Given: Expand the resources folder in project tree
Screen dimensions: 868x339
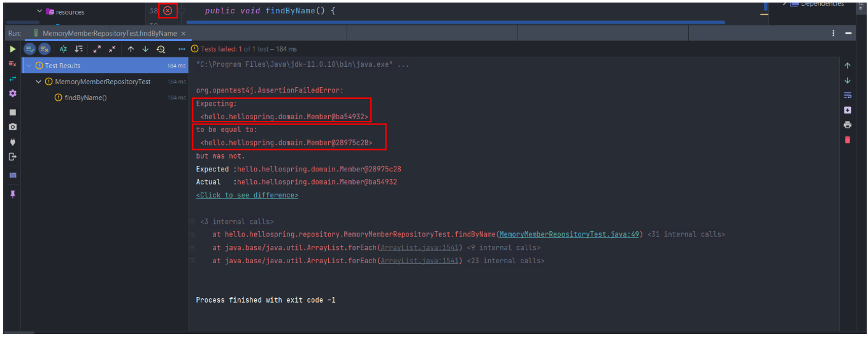Looking at the screenshot, I should tap(39, 11).
